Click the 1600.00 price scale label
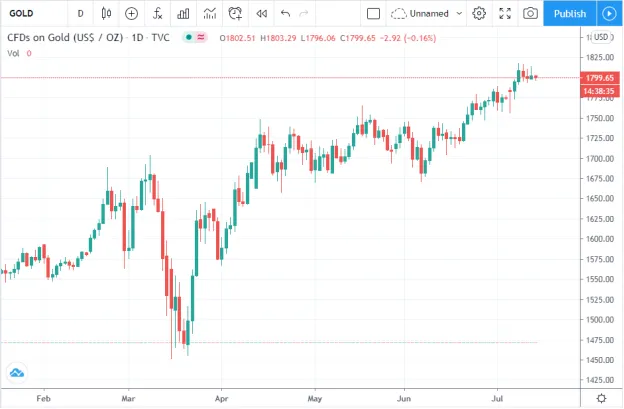The width and height of the screenshot is (624, 409). tap(600, 239)
